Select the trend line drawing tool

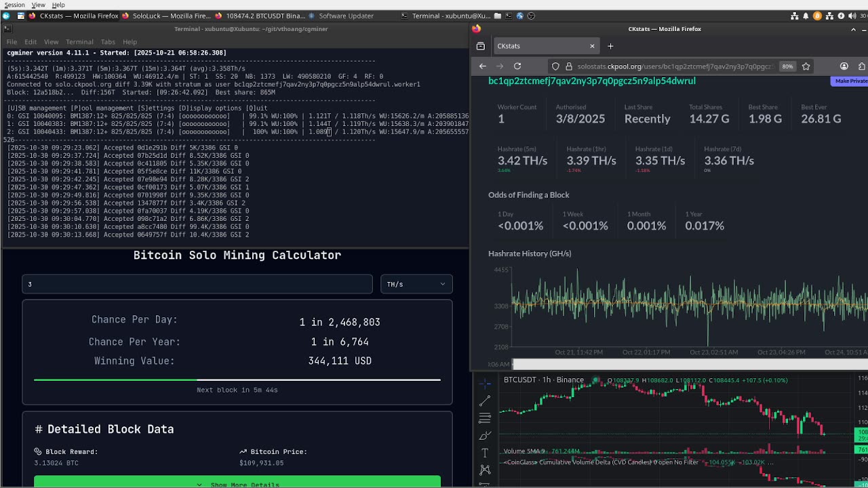(485, 401)
